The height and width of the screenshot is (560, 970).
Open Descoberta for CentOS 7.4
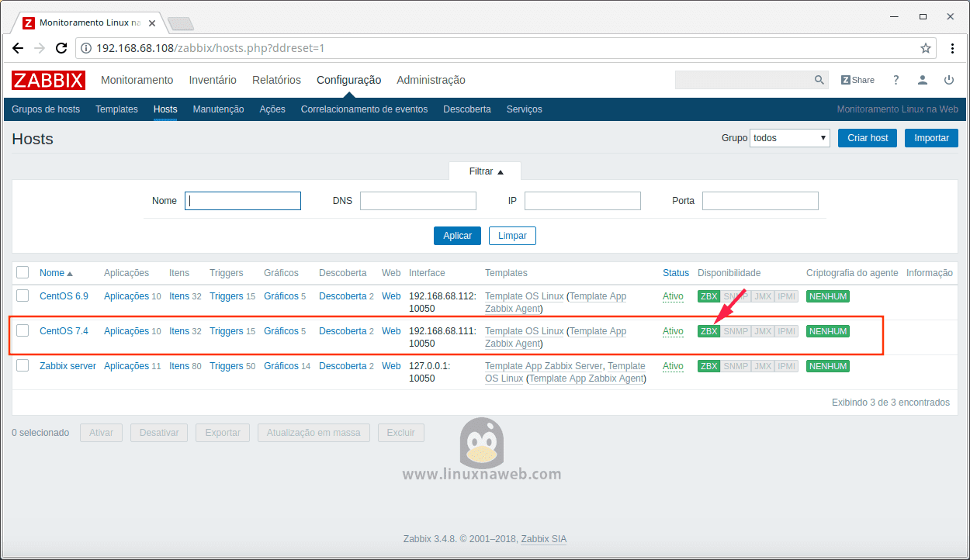pos(342,331)
